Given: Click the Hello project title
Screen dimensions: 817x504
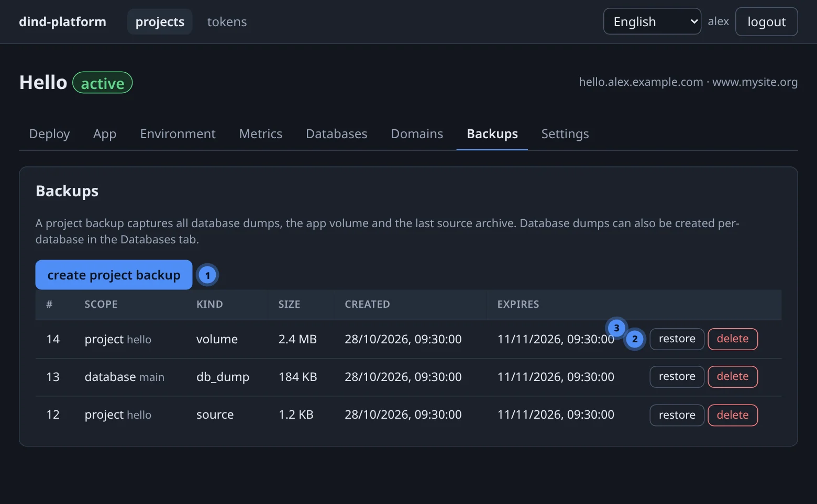Looking at the screenshot, I should click(x=43, y=83).
